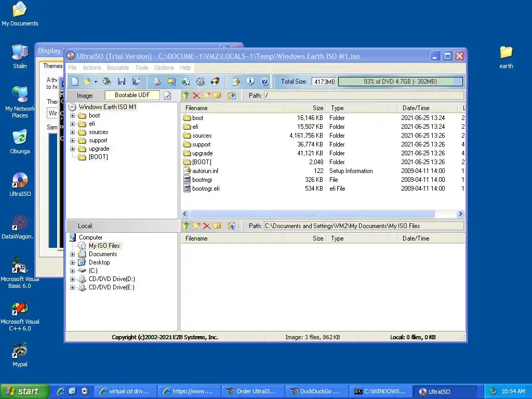Expand the (C:) drive node
The width and height of the screenshot is (532, 399).
coord(72,271)
